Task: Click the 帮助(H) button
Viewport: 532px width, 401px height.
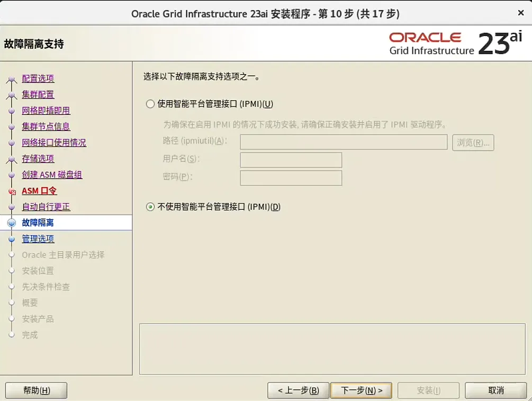Action: 35,390
